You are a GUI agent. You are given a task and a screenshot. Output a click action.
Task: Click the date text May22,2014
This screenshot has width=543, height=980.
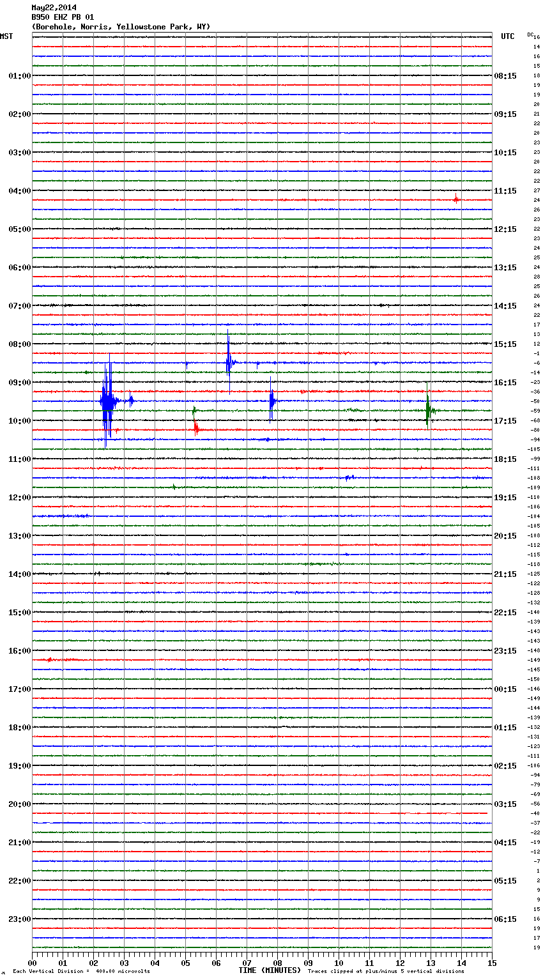pos(54,8)
